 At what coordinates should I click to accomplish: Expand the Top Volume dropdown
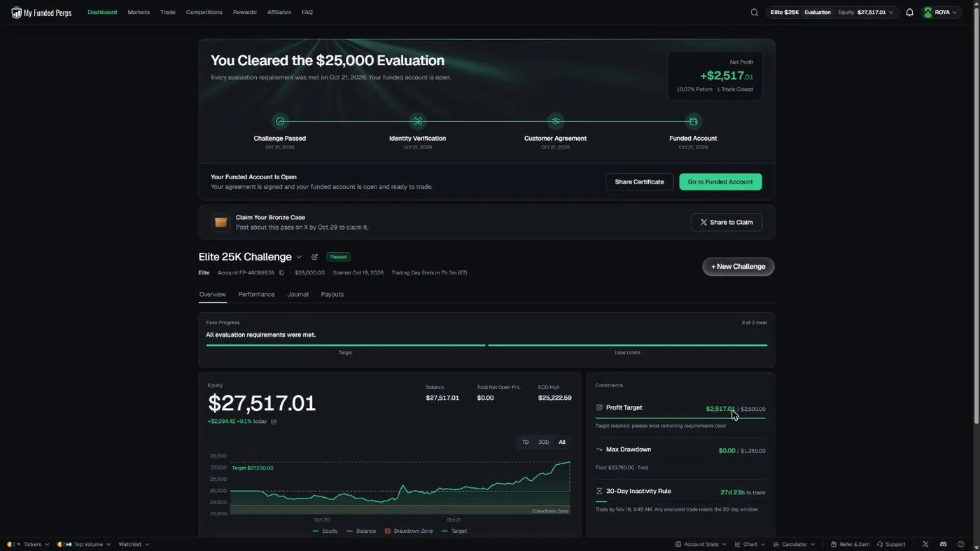point(83,544)
